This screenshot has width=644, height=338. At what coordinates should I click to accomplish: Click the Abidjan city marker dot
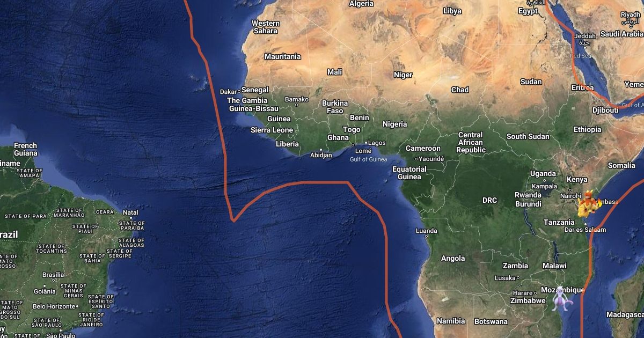click(x=321, y=149)
